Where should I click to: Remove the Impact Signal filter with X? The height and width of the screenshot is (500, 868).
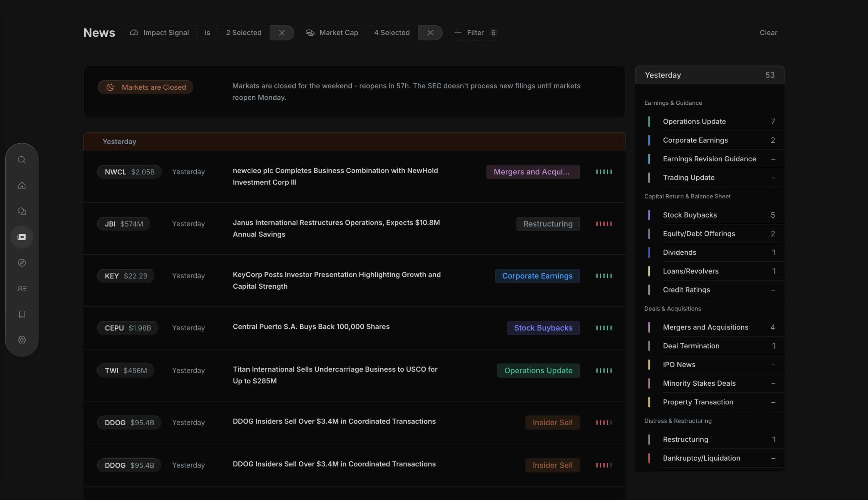point(282,33)
